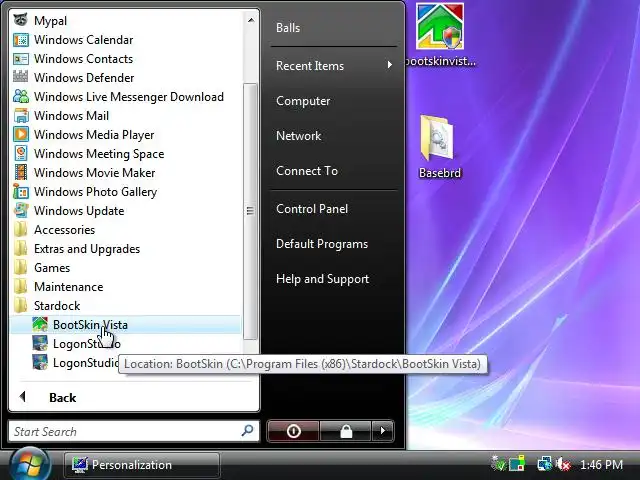Click the Windows Live Messenger Download icon
640x480 pixels.
[x=20, y=96]
